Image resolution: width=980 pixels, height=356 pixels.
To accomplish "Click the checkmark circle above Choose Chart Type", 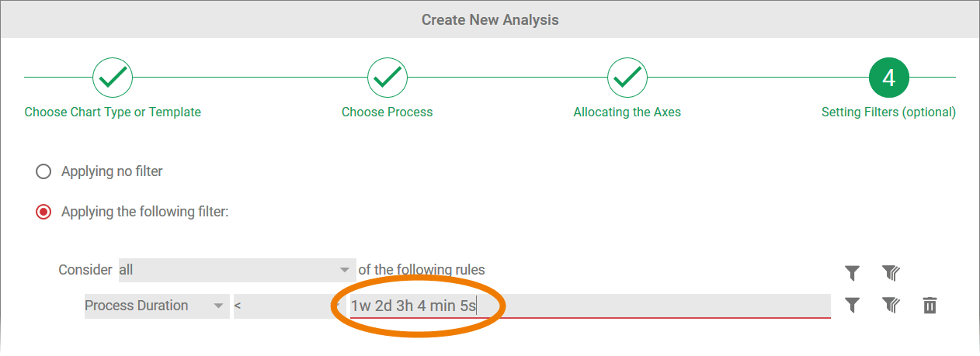I will coord(113,77).
